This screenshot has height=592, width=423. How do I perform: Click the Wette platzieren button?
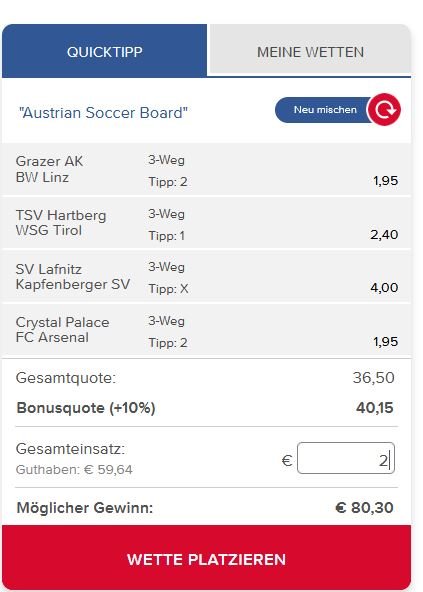206,558
